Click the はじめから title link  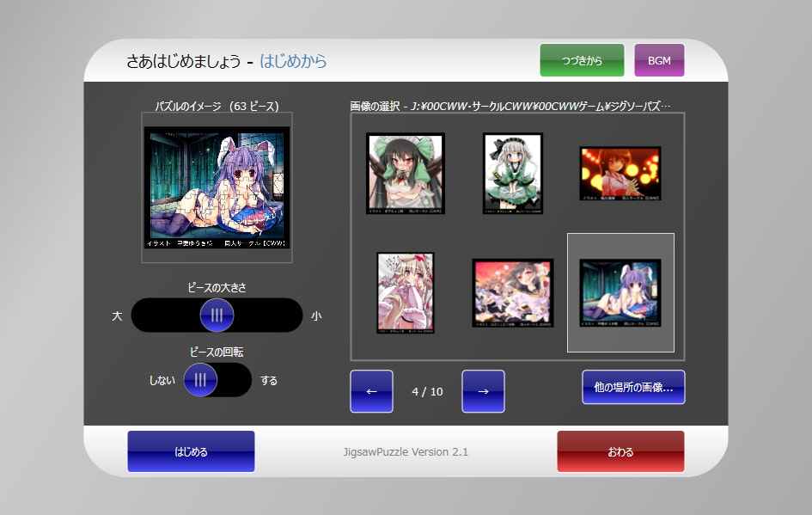[293, 61]
